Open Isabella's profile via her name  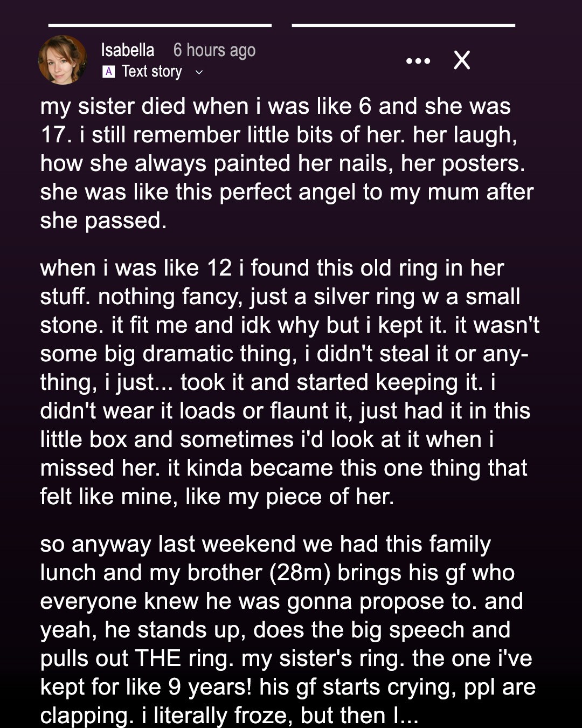(x=127, y=50)
